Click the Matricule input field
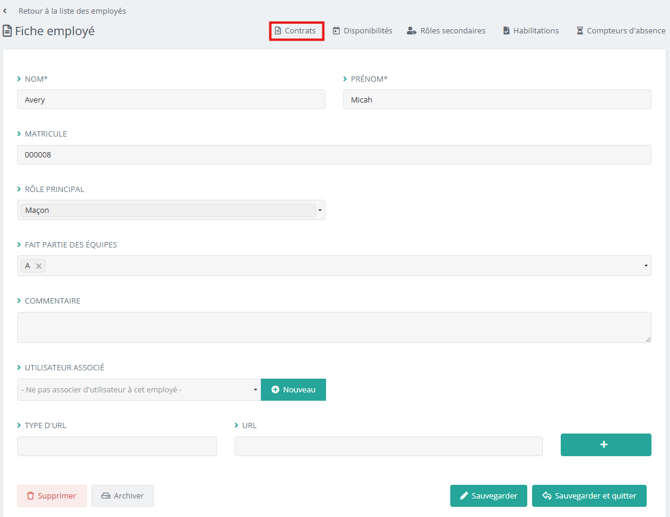 tap(334, 155)
